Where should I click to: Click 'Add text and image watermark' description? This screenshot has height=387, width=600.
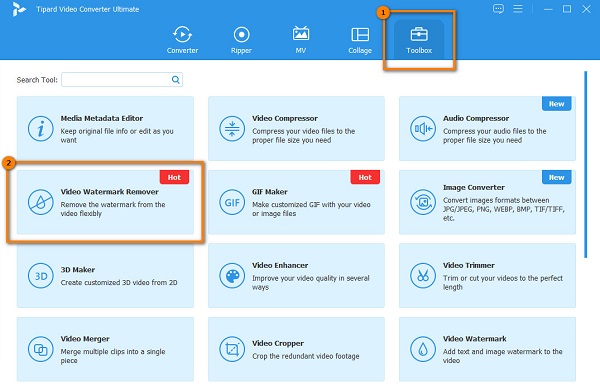[503, 356]
